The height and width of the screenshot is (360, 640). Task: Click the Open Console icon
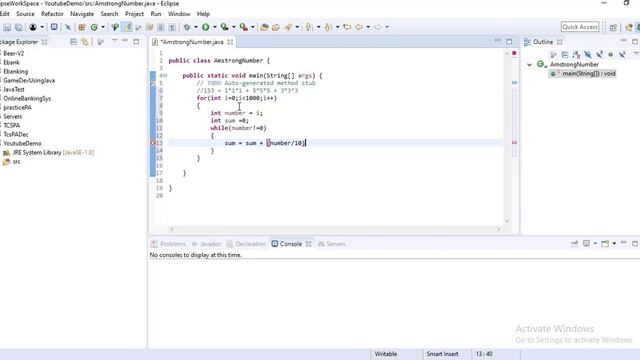605,244
